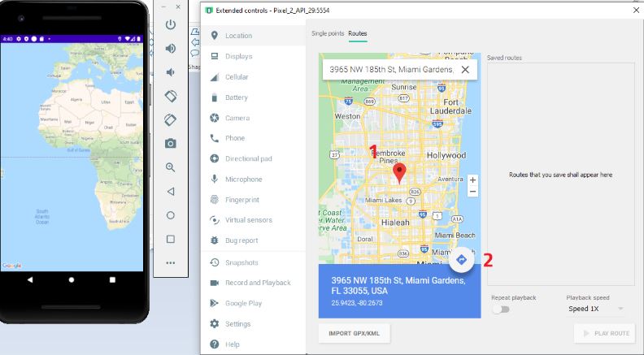Open the Snapshots section
644x355 pixels.
(253, 262)
